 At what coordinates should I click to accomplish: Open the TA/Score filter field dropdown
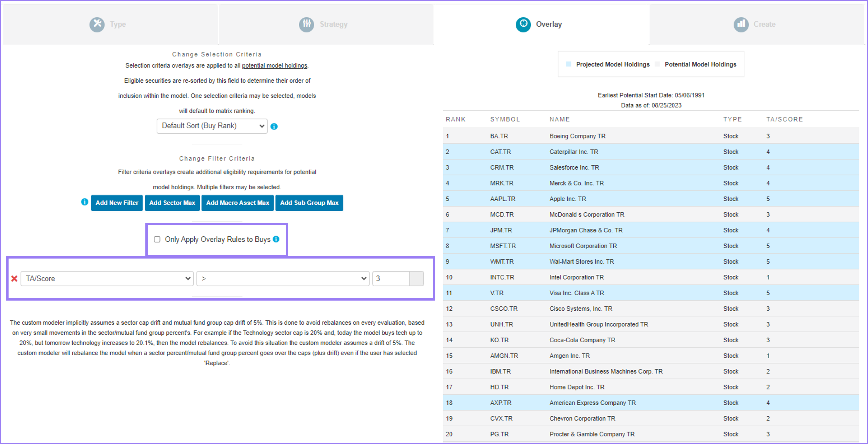click(x=107, y=279)
